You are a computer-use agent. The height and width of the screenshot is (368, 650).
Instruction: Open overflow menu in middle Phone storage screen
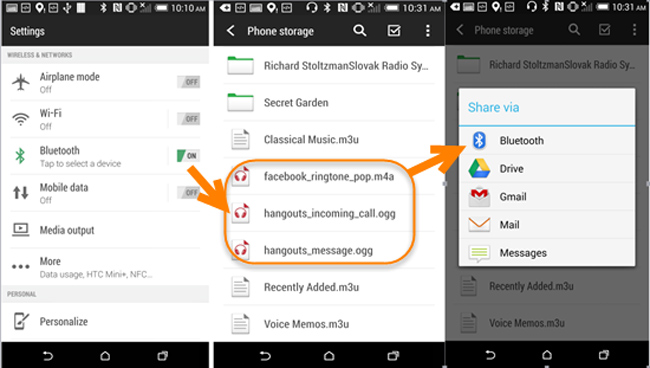(427, 31)
